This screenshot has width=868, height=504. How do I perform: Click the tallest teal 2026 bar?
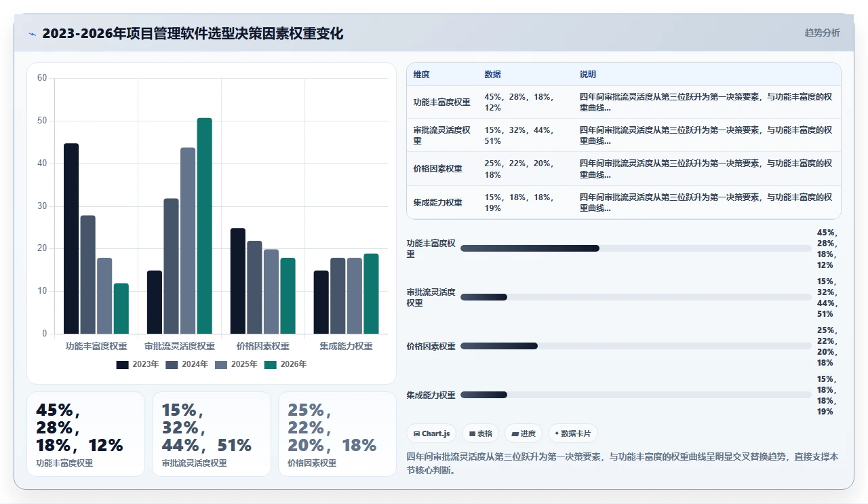tap(204, 226)
